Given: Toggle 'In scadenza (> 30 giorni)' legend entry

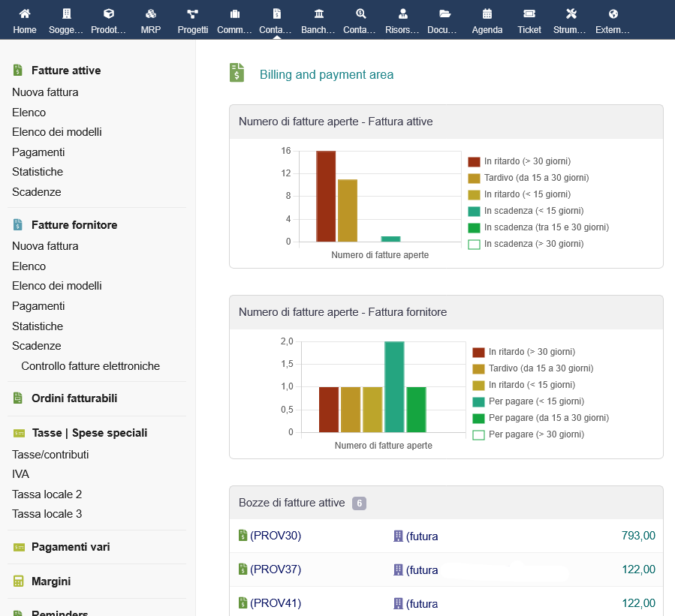Looking at the screenshot, I should point(533,244).
